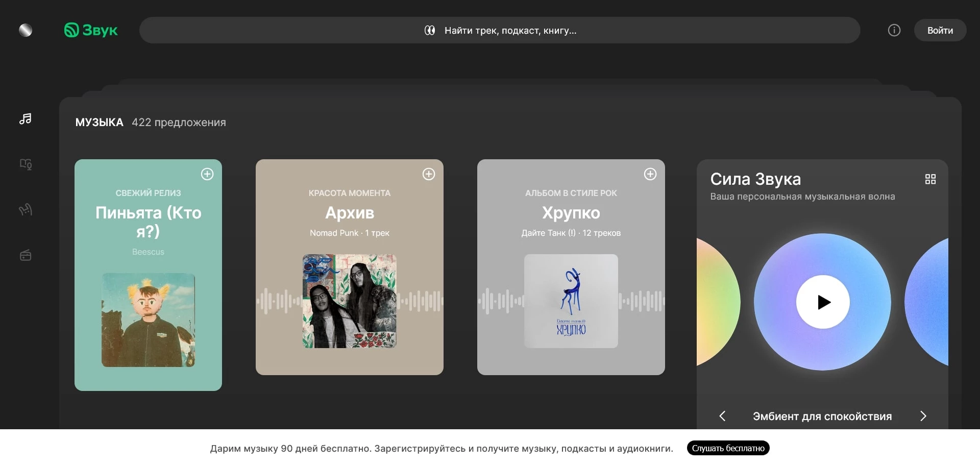Image resolution: width=980 pixels, height=466 pixels.
Task: Play the Сила Звука wave
Action: 823,302
